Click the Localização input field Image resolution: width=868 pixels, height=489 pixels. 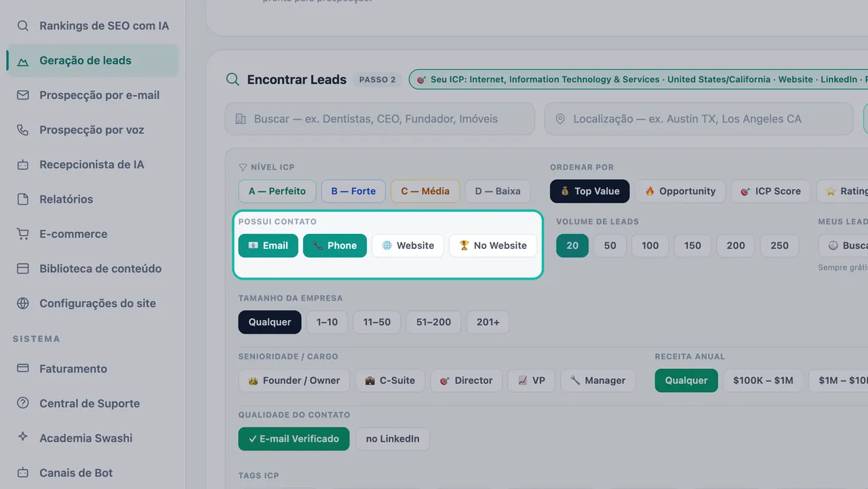[x=698, y=119]
